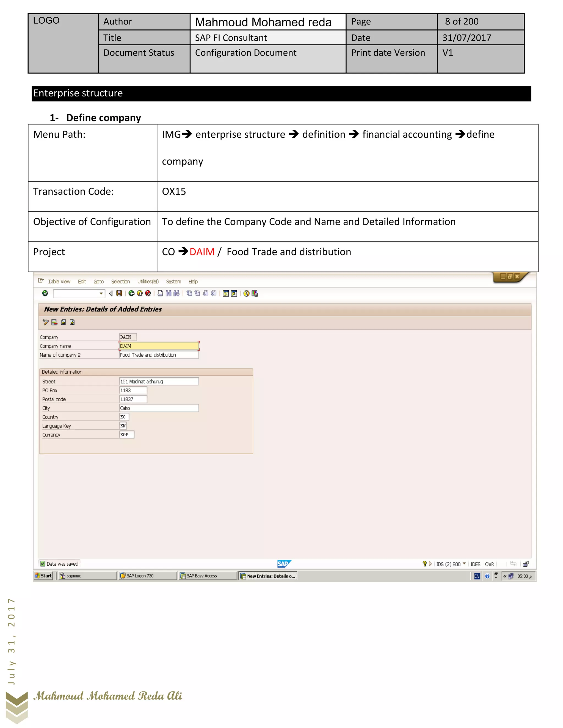Click the Save floppy disk icon
Viewport: 563px width, 728px height.
pos(119,293)
